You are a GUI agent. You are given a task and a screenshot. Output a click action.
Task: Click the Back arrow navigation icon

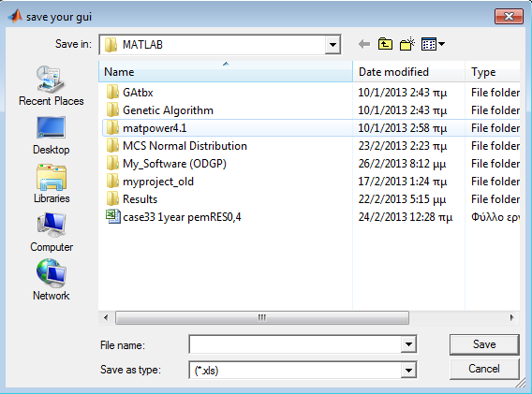tap(364, 44)
